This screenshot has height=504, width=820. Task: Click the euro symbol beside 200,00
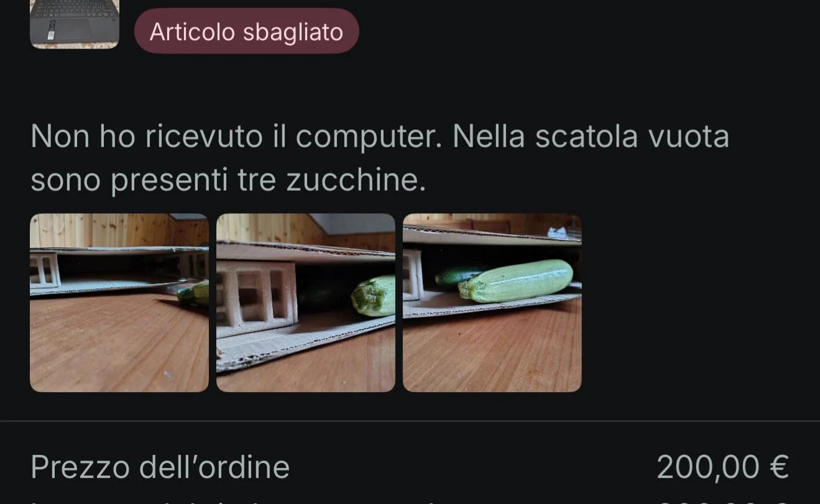(x=778, y=467)
